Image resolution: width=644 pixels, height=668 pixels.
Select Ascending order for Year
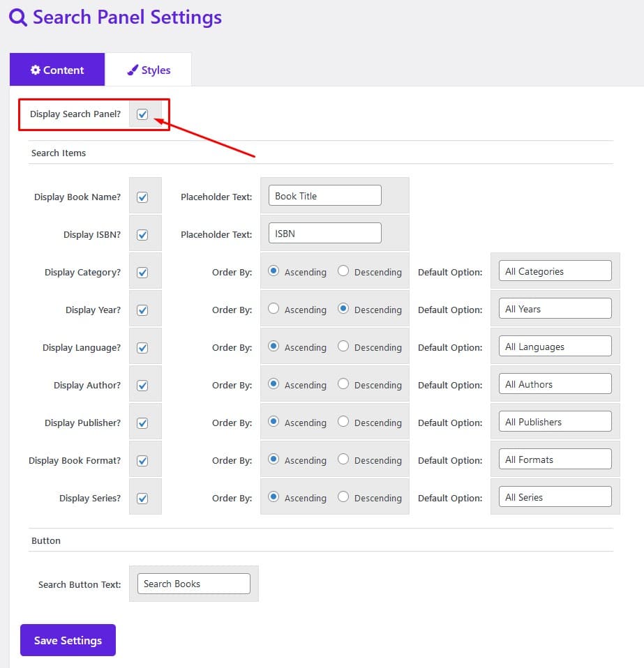[274, 308]
